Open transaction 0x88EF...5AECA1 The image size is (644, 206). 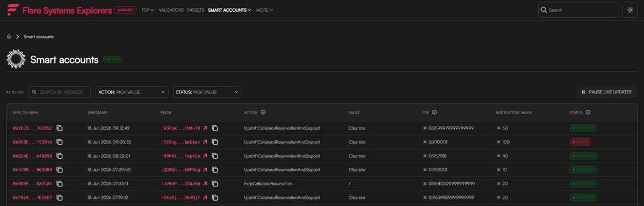(32, 183)
